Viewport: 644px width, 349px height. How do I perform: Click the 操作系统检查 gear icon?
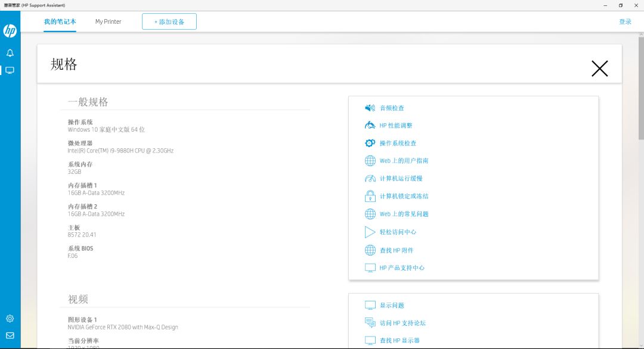(370, 143)
